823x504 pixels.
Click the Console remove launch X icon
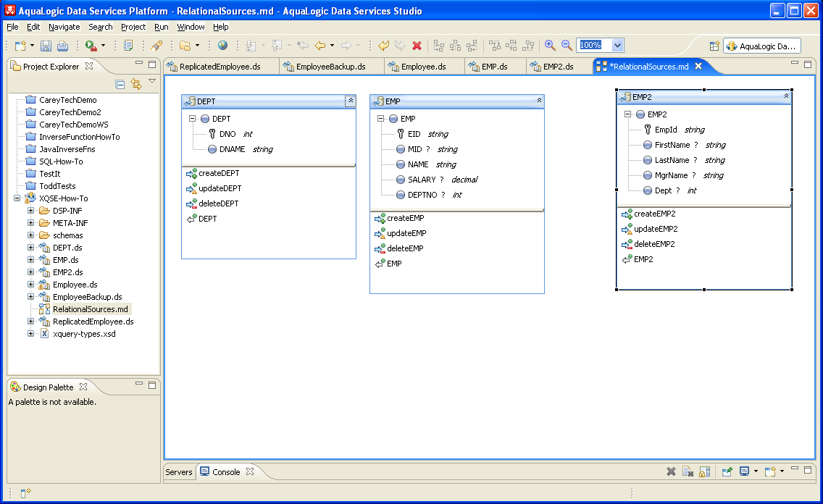[671, 471]
